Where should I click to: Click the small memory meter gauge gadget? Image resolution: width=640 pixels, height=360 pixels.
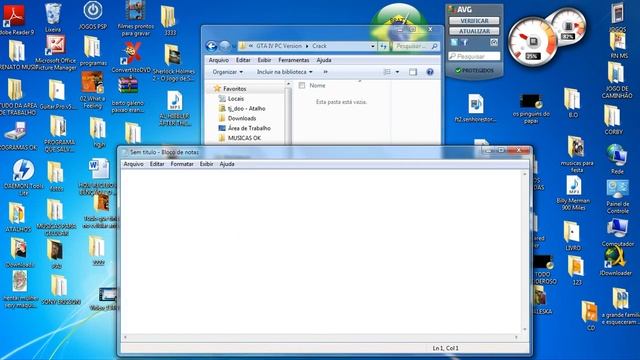pyautogui.click(x=568, y=27)
